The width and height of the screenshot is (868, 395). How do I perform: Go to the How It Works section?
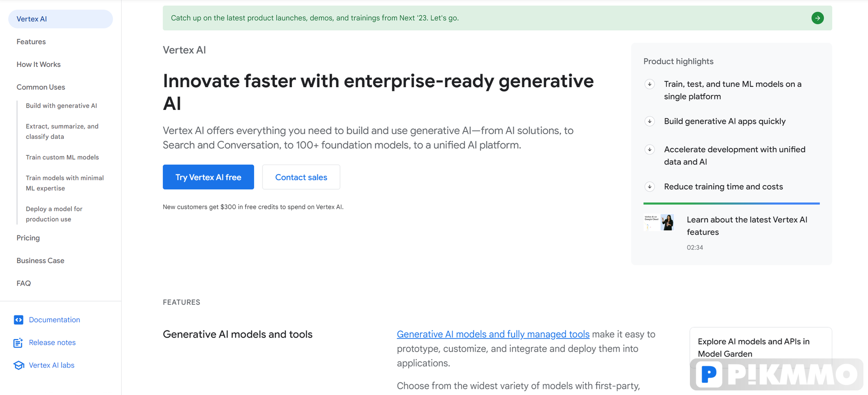38,64
